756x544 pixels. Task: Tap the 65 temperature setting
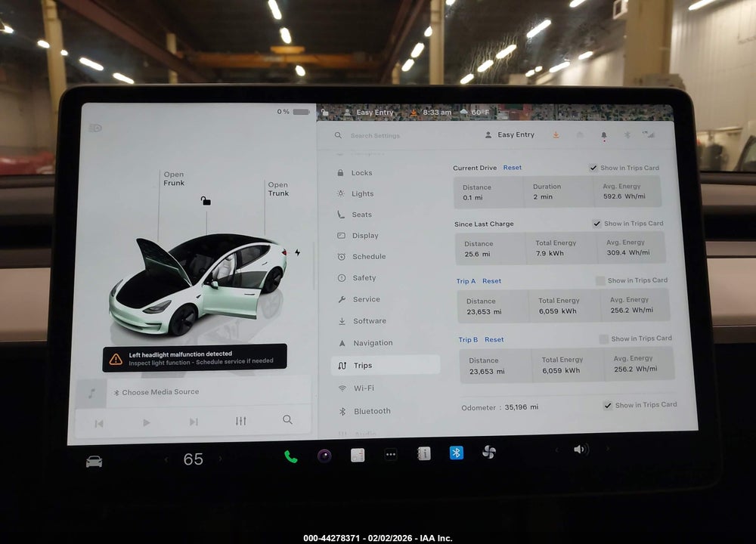(194, 459)
